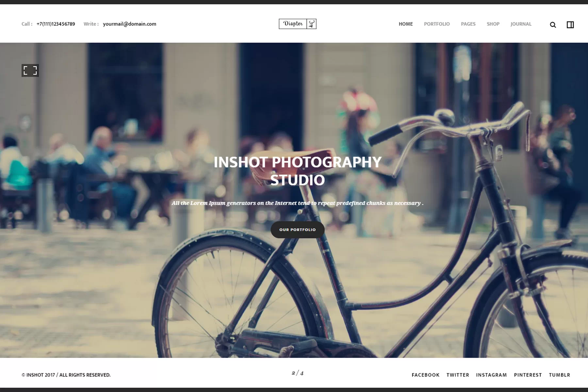Visit the Instagram footer link

coord(491,375)
